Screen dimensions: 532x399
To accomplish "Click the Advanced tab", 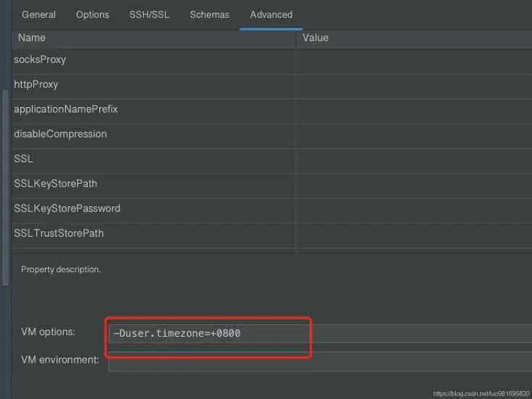I will point(271,14).
